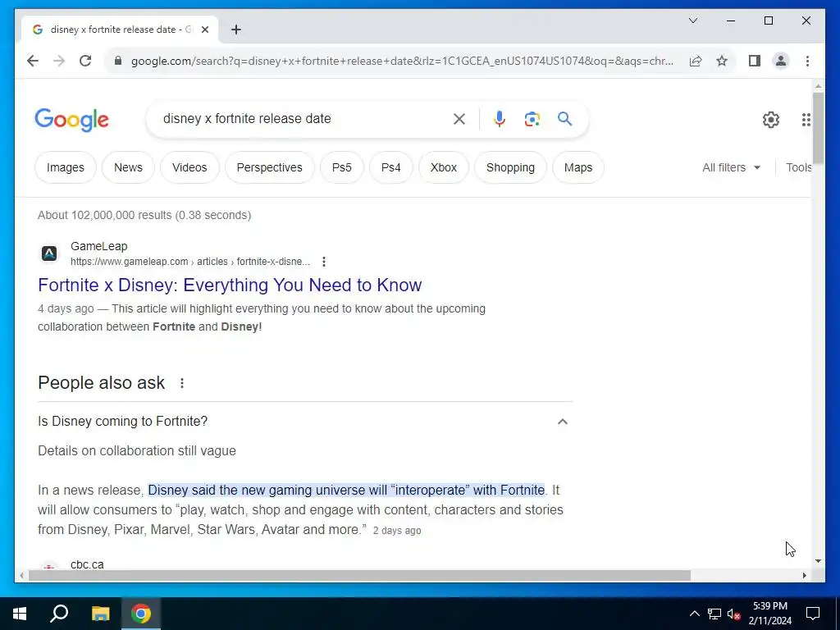The height and width of the screenshot is (630, 840).
Task: Open the Windows Start menu
Action: [x=20, y=614]
